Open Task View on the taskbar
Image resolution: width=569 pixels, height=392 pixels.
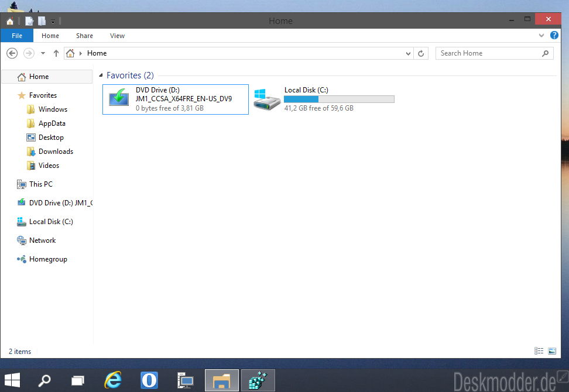(78, 381)
